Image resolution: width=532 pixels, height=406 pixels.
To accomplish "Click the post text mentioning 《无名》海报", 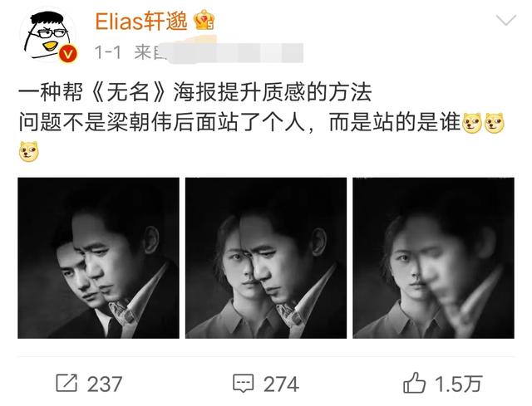I will pos(195,92).
